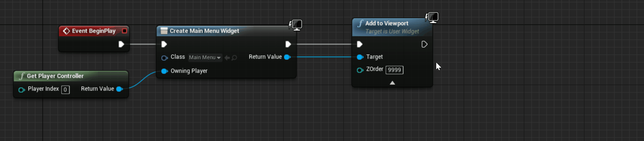Click Get Player Controller's Return Value pin

pos(119,89)
